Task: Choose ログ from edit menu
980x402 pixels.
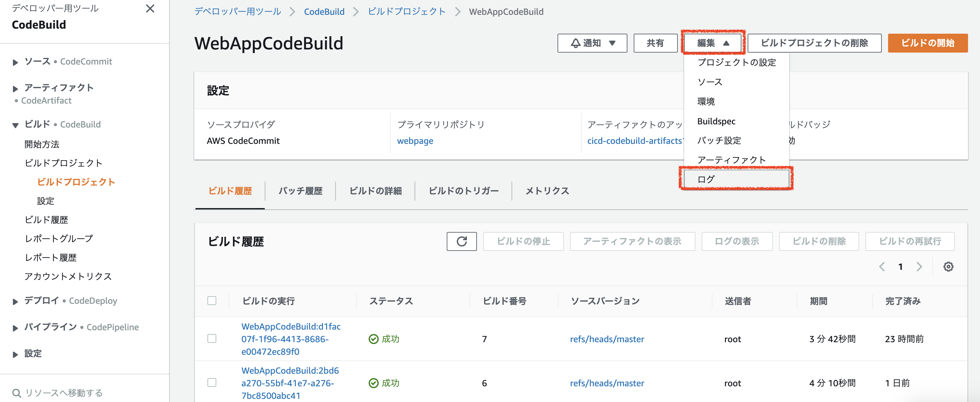Action: [x=736, y=179]
